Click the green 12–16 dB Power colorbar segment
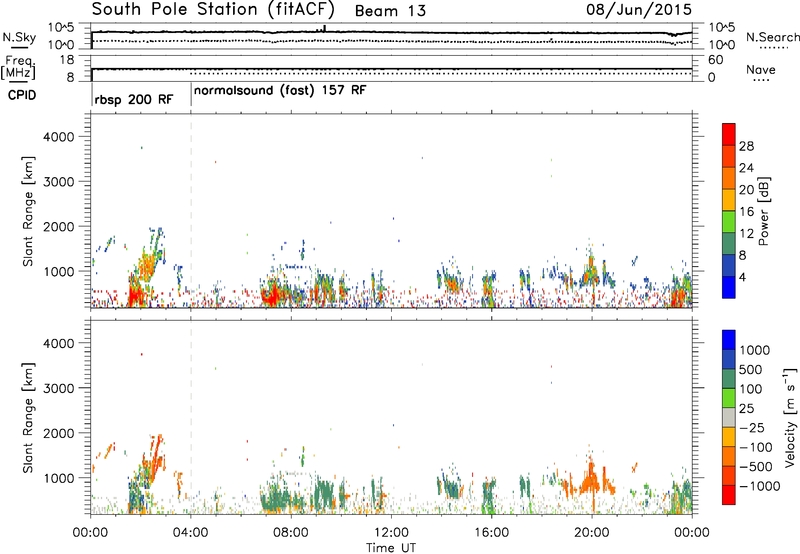The image size is (800, 554). 729,221
